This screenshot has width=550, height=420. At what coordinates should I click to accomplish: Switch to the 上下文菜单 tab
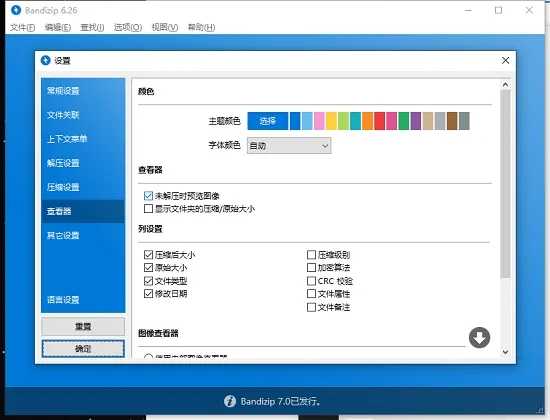click(x=83, y=139)
